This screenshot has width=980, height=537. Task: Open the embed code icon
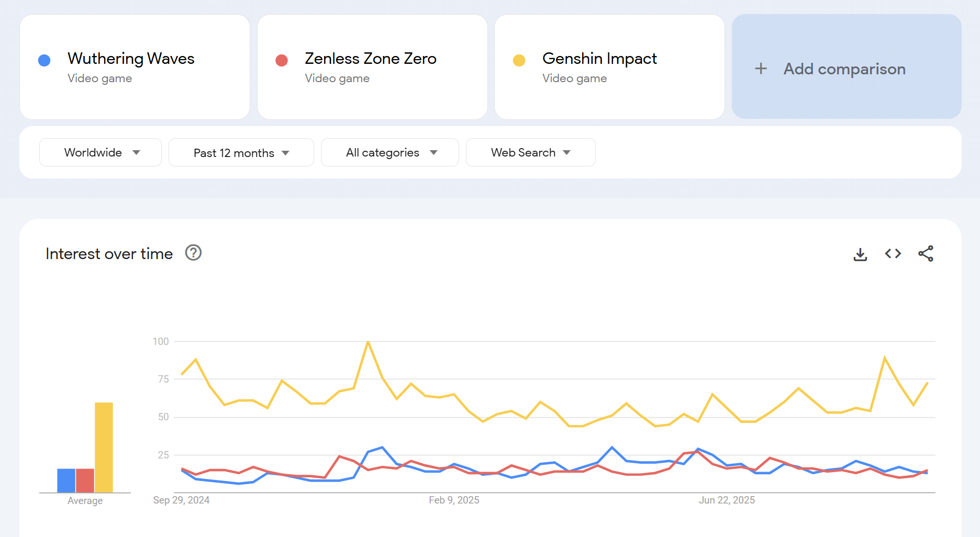pos(893,254)
